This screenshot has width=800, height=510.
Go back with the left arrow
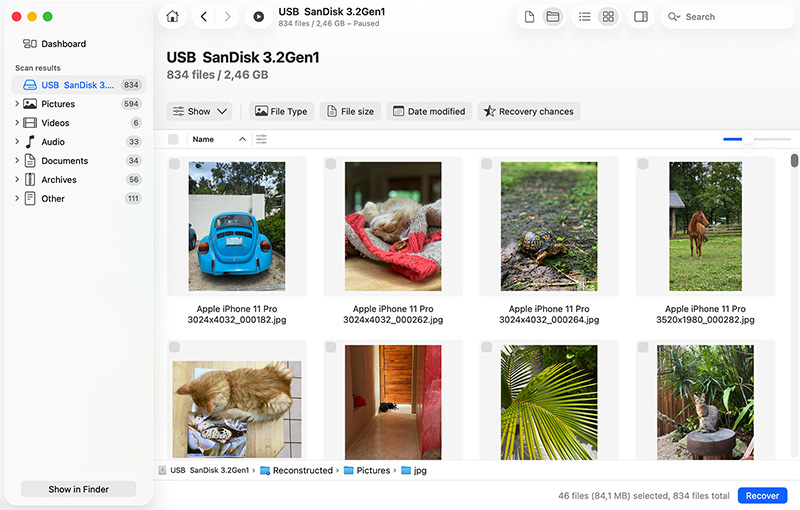(204, 17)
